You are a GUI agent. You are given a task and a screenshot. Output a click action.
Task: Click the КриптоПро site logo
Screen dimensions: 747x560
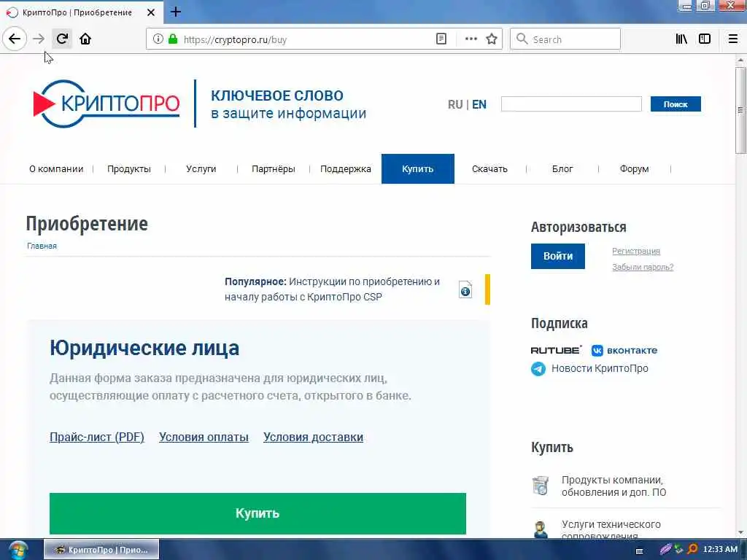coord(107,104)
